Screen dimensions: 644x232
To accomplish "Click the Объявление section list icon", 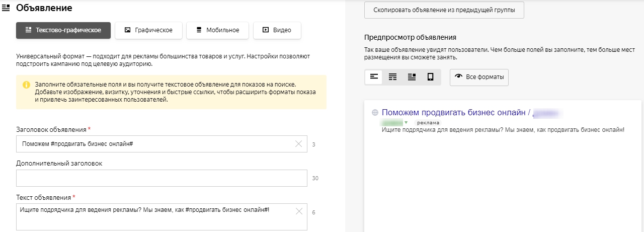I will tap(7, 8).
